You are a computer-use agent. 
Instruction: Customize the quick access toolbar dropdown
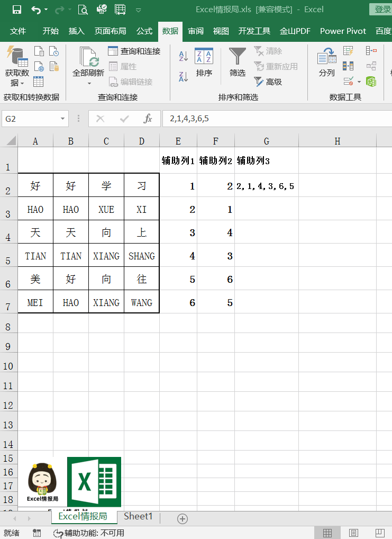tap(139, 10)
